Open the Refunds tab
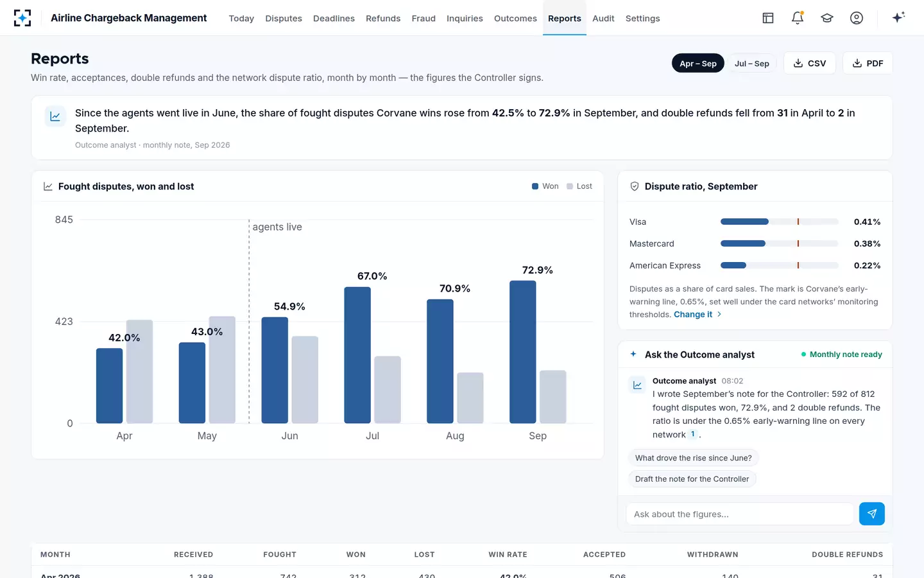The image size is (924, 578). click(383, 18)
